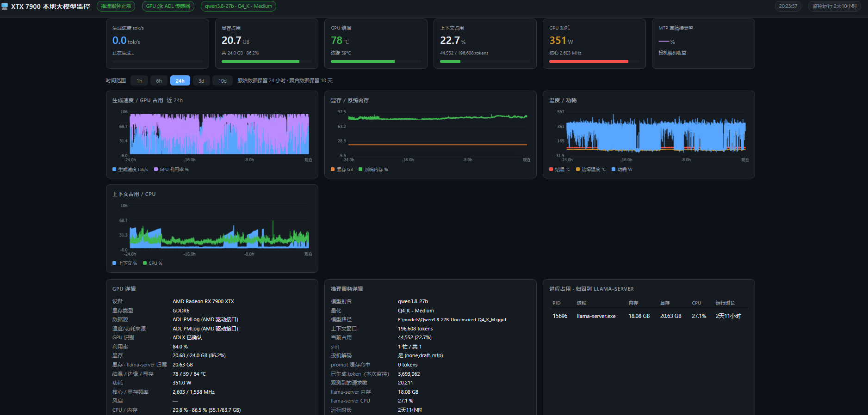
Task: Click the red GPU 功耗 progress bar
Action: 594,61
